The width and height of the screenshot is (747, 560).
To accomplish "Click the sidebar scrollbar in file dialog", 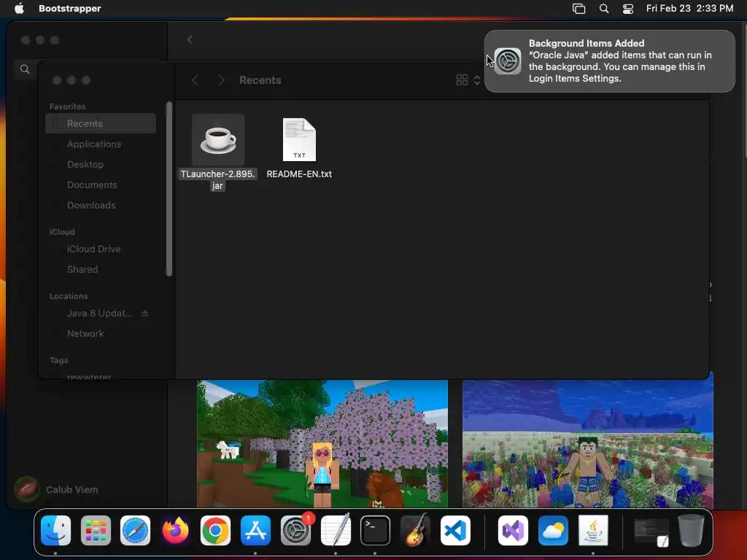I will pyautogui.click(x=169, y=189).
